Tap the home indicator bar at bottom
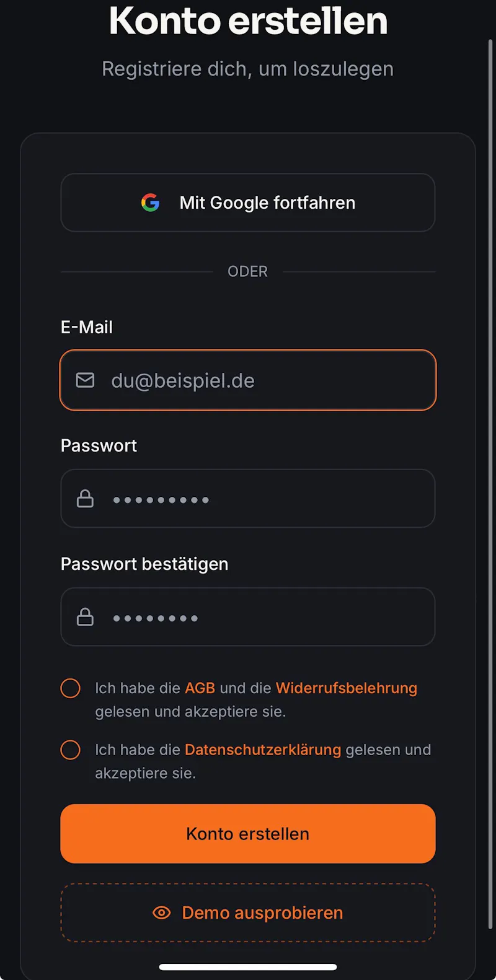The height and width of the screenshot is (980, 496). 248,967
